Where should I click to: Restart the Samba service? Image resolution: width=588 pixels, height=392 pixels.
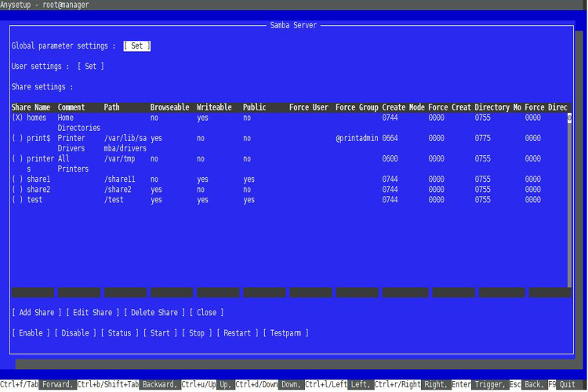[x=238, y=333]
